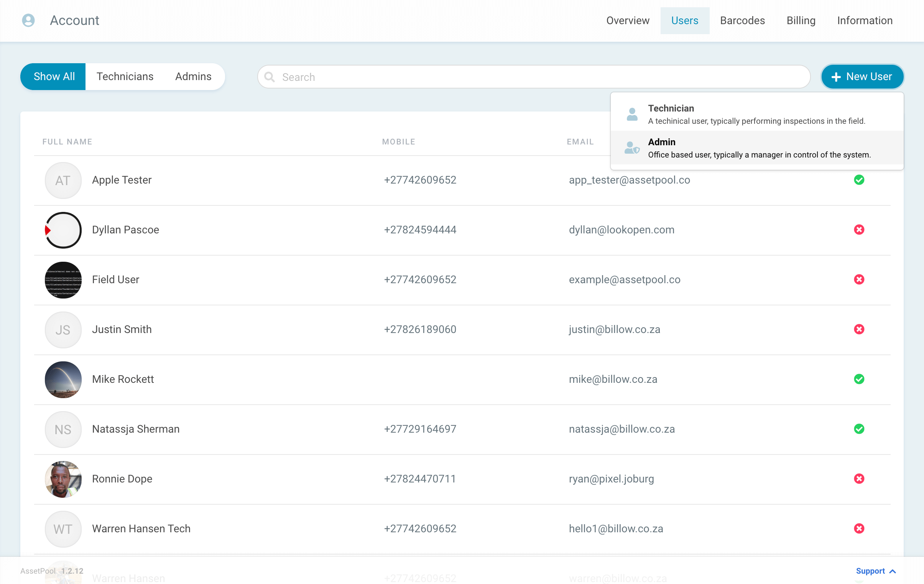Image resolution: width=924 pixels, height=584 pixels.
Task: Disable the red status marker for Dyllan Pascoe
Action: 859,230
